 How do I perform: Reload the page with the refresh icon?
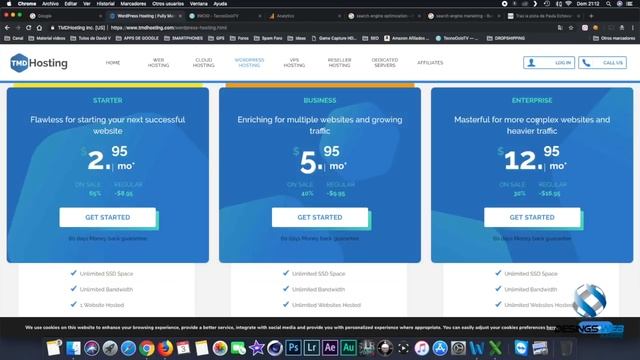(x=29, y=28)
